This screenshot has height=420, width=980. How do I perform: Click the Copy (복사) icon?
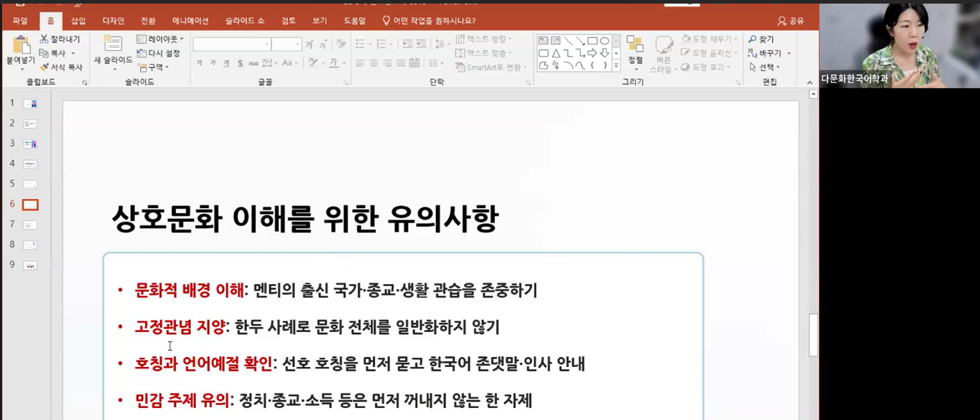click(x=44, y=53)
